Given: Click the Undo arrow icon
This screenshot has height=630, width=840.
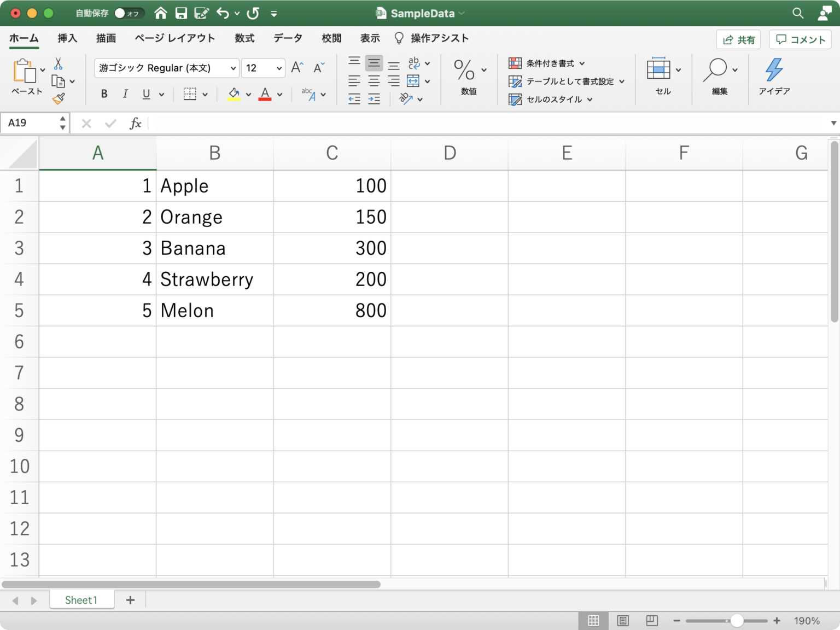Looking at the screenshot, I should (223, 13).
